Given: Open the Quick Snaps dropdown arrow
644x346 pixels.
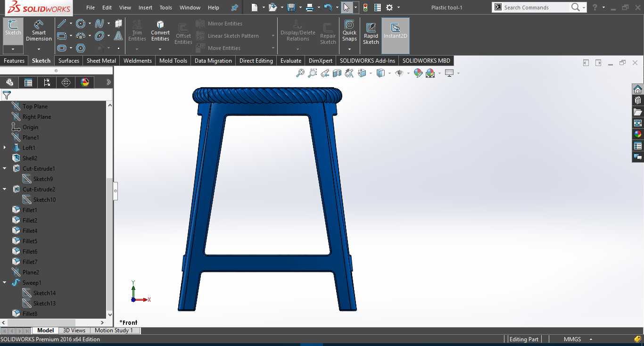Looking at the screenshot, I should (x=349, y=49).
